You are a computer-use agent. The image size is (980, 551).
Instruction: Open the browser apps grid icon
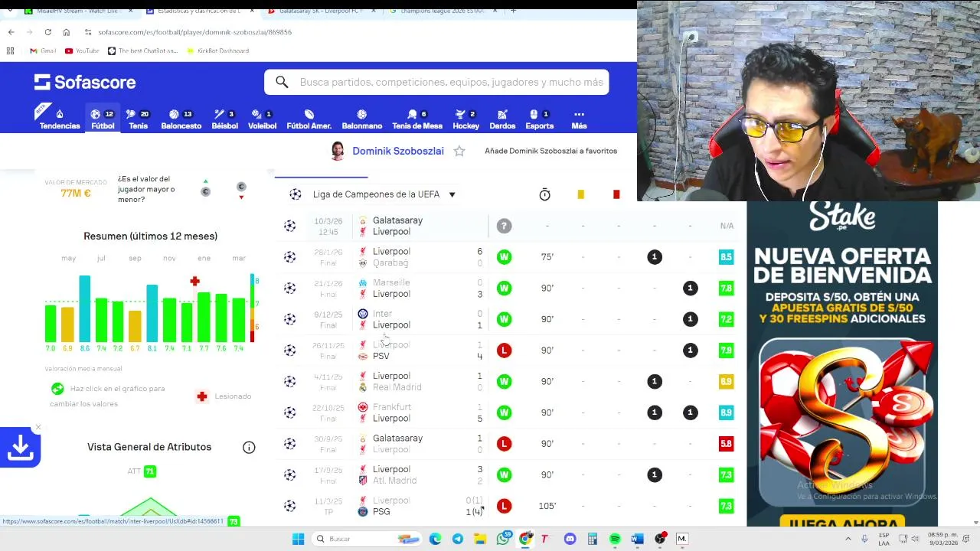click(10, 51)
